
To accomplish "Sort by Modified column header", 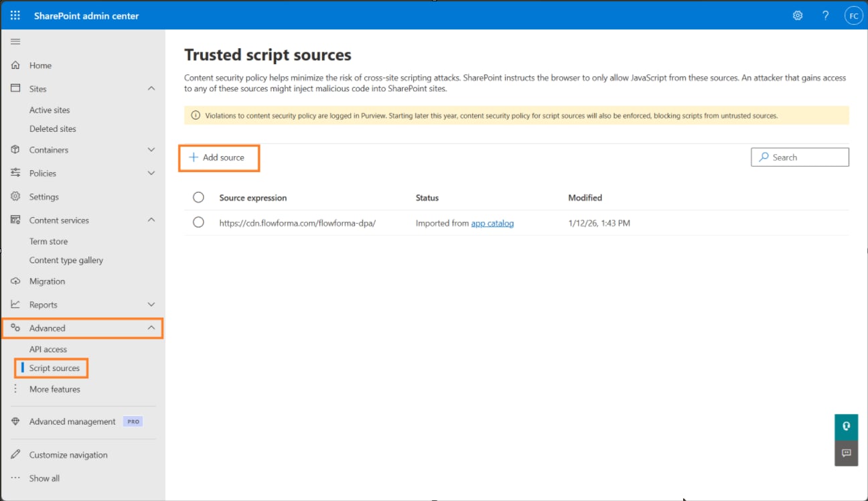I will coord(585,198).
